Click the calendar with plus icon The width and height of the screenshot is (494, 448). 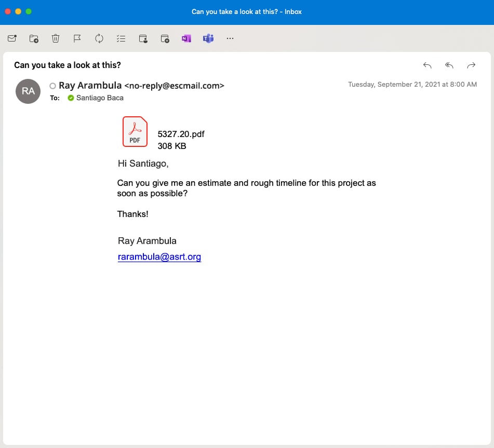pos(165,38)
